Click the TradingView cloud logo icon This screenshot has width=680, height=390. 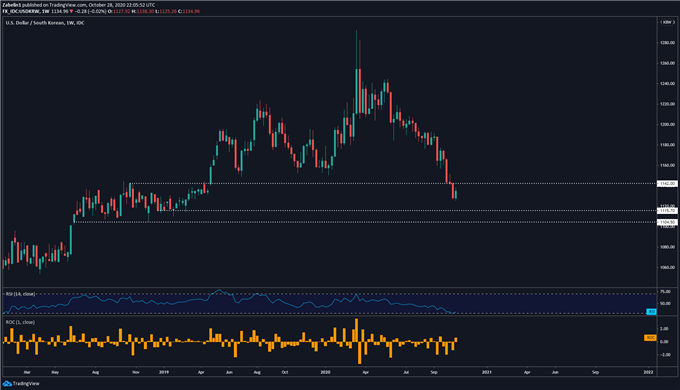(7, 383)
